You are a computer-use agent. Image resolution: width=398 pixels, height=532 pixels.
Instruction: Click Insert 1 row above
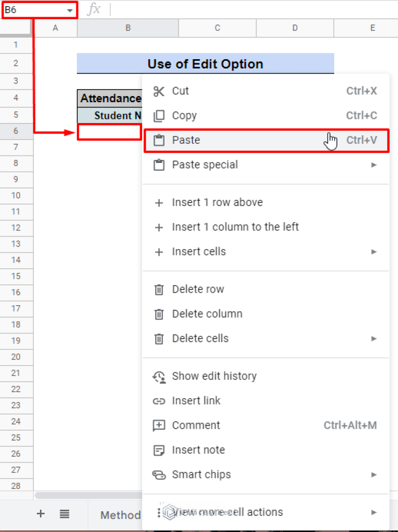tap(217, 202)
